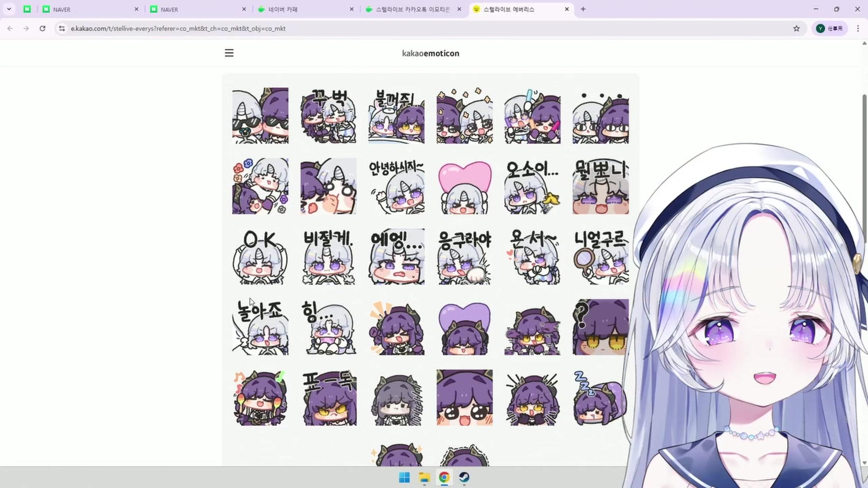The height and width of the screenshot is (488, 868).
Task: Select the sunglasses duo emoticon
Action: [260, 116]
